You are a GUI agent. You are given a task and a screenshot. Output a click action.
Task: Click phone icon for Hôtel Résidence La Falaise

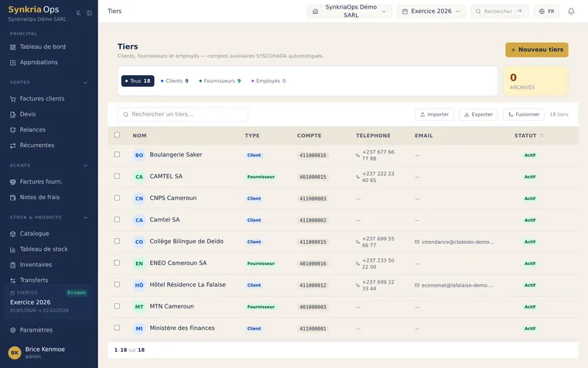tap(357, 285)
